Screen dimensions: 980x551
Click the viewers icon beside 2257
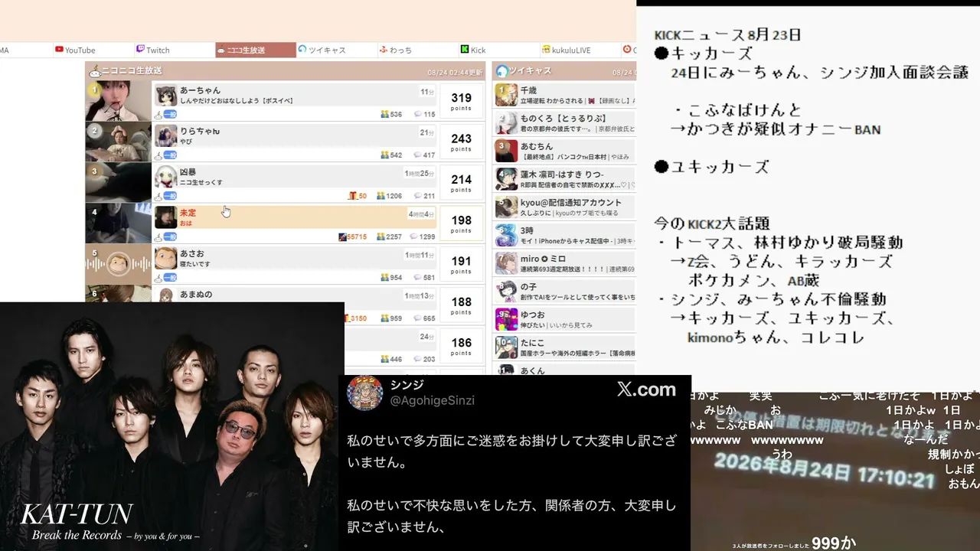380,237
